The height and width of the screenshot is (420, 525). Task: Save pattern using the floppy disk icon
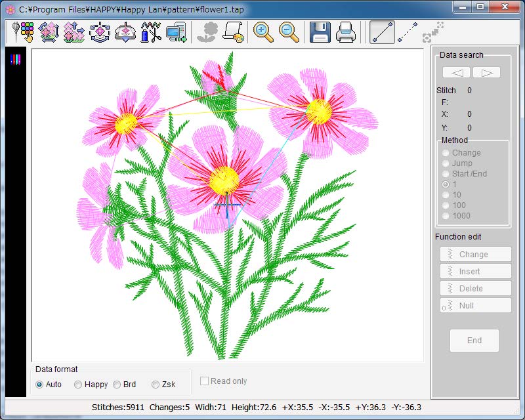(320, 31)
